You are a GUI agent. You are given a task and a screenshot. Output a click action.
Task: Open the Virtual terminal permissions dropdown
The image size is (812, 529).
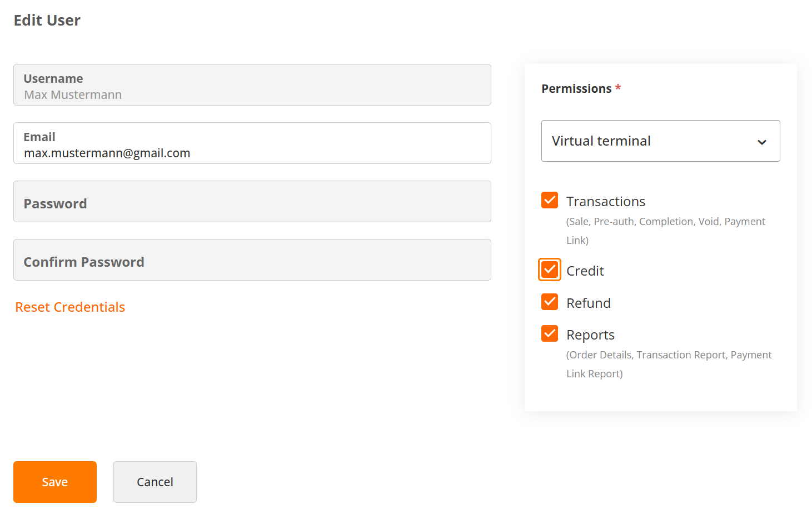tap(660, 141)
